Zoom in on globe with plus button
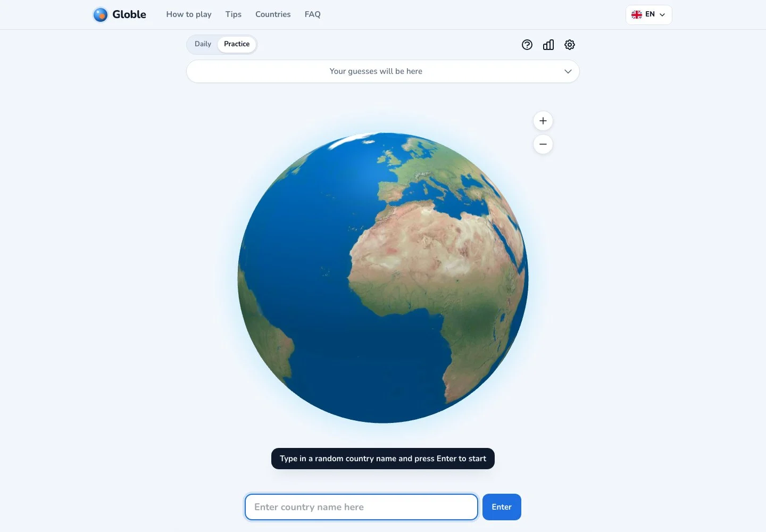Image resolution: width=766 pixels, height=532 pixels. 543,121
